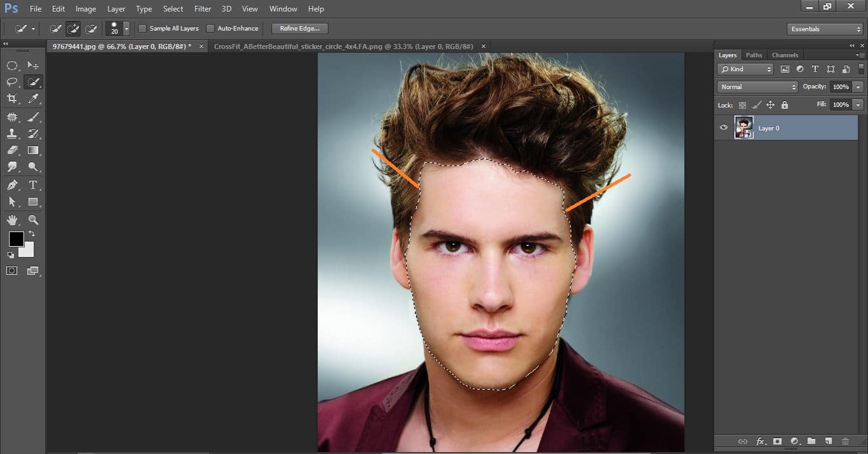Select the Pen tool

point(13,185)
